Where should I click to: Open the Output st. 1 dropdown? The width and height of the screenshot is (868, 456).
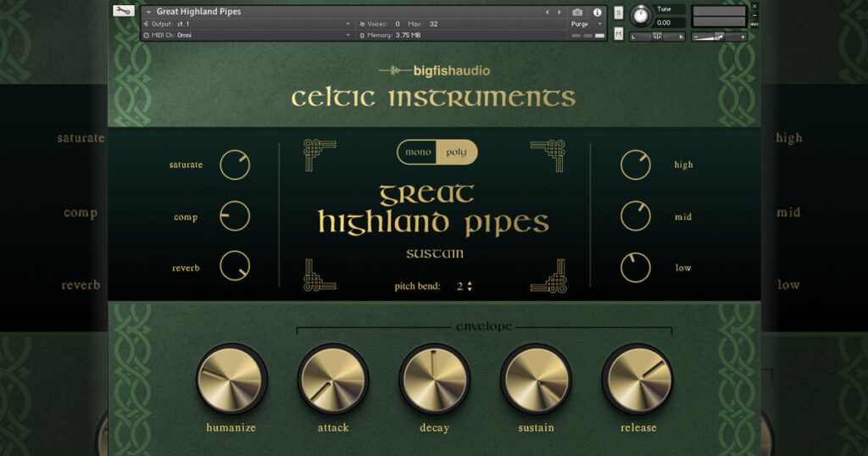(247, 24)
